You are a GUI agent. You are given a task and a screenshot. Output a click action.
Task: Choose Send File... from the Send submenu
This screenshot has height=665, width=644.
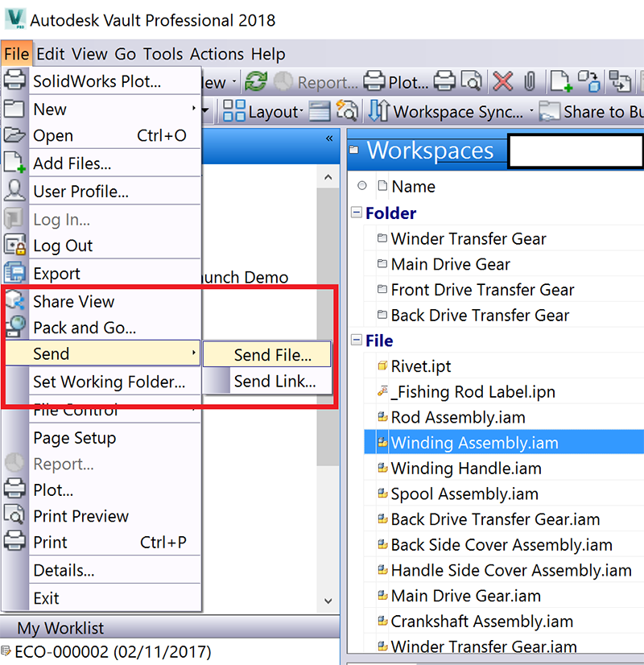tap(266, 354)
